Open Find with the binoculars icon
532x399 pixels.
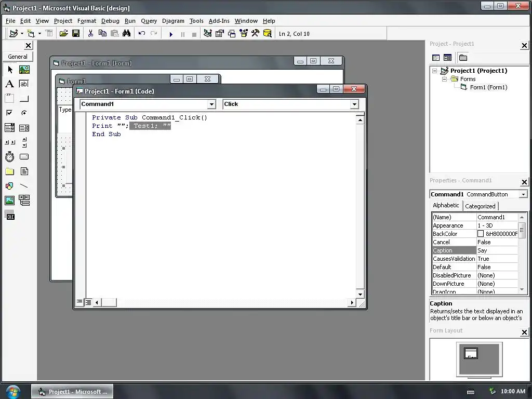[x=127, y=33]
